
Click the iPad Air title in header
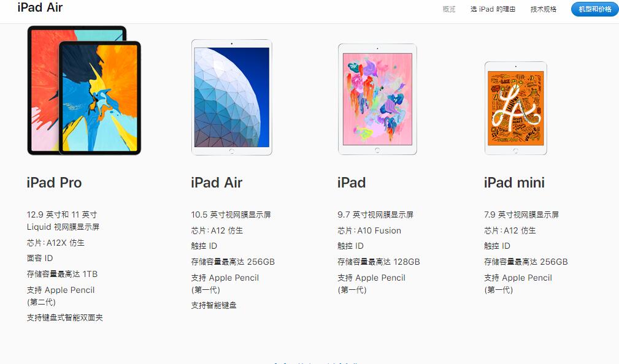pyautogui.click(x=40, y=7)
